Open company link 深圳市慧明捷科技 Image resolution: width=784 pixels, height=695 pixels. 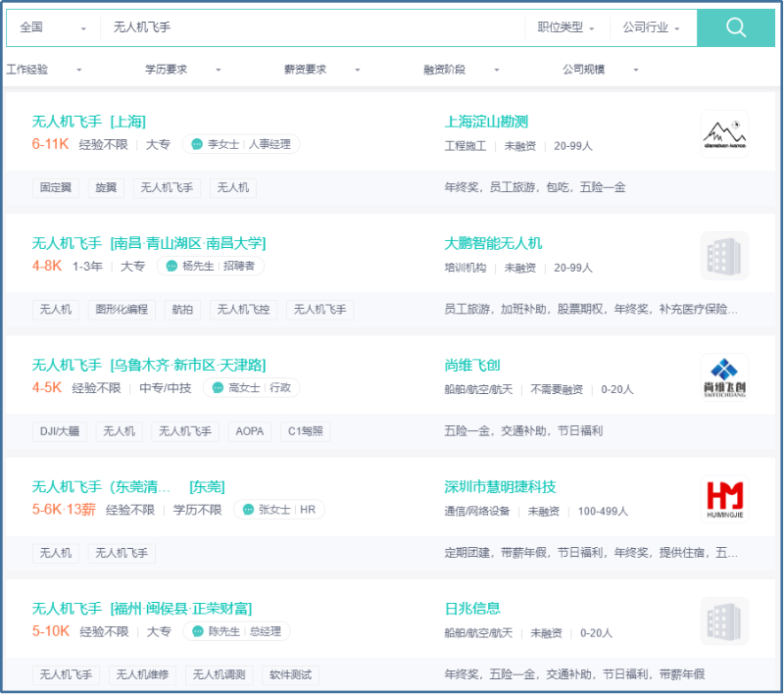[500, 487]
